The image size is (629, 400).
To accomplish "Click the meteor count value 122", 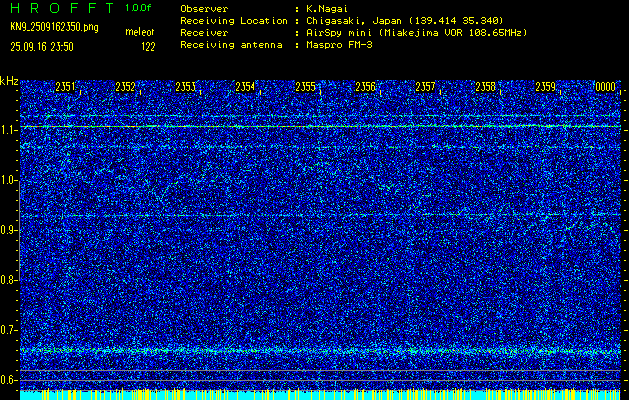I will pos(148,47).
